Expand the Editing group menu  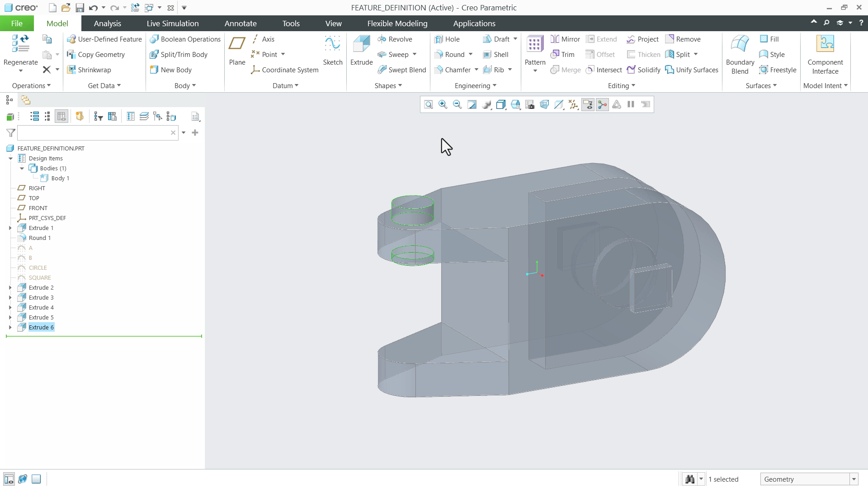[x=622, y=86]
